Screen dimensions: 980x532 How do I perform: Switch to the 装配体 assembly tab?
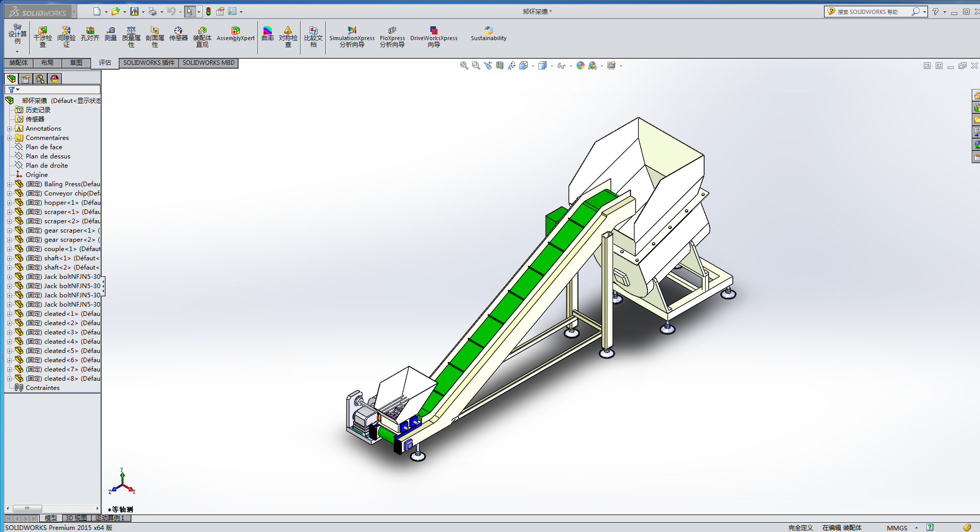(19, 63)
